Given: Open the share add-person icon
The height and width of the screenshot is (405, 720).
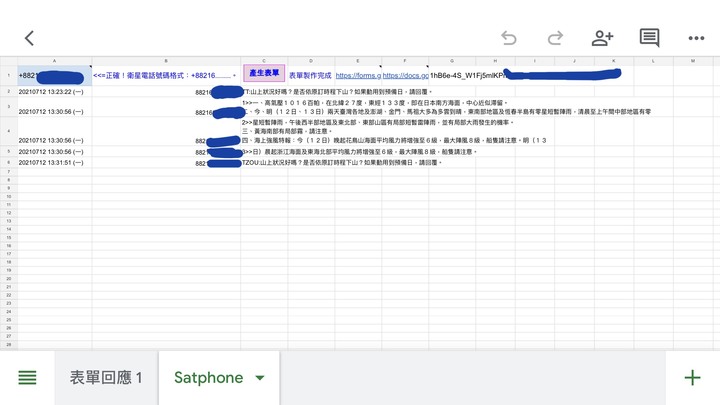Looking at the screenshot, I should (602, 38).
